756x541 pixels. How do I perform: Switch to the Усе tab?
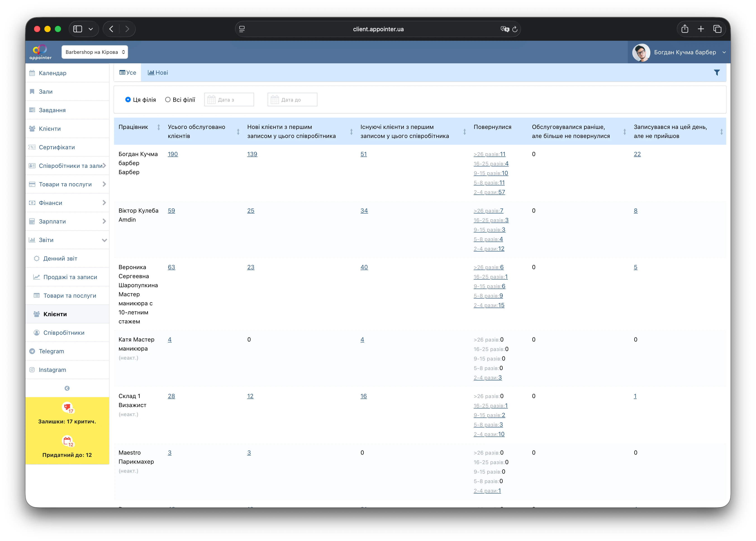click(128, 73)
